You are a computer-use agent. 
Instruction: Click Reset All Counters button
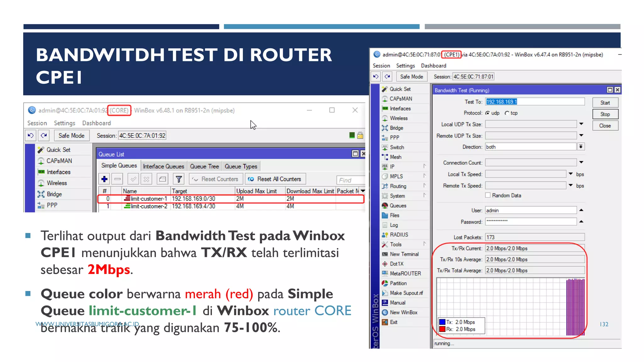click(275, 179)
